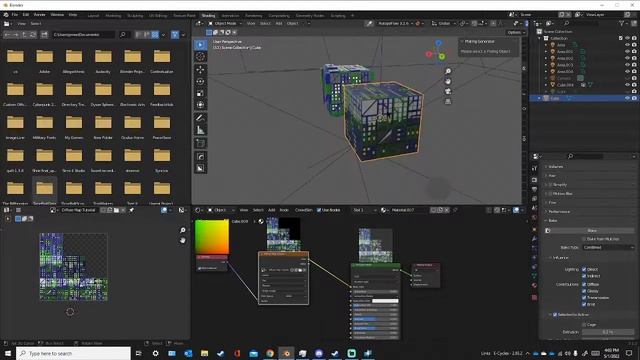The width and height of the screenshot is (640, 360).
Task: Uncheck Transmission contribution checkbox
Action: point(584,298)
